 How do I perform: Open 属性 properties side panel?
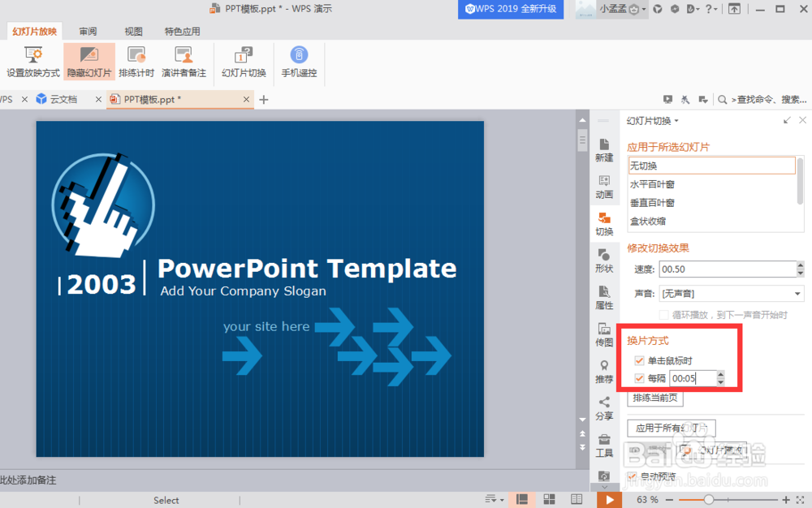click(x=604, y=298)
